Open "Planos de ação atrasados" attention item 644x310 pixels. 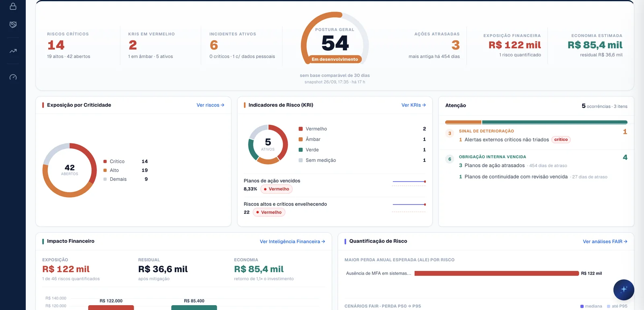click(495, 165)
